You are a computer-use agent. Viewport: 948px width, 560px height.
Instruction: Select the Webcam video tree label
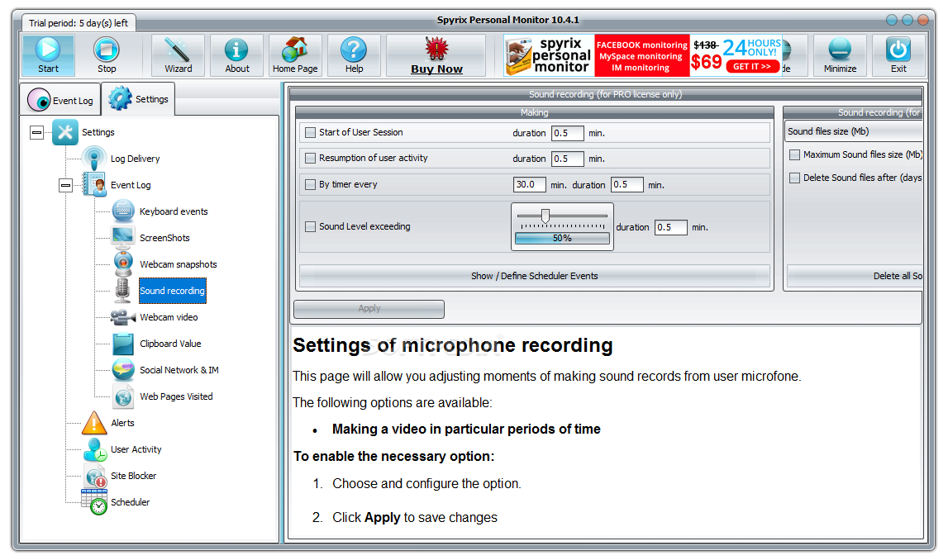click(169, 317)
